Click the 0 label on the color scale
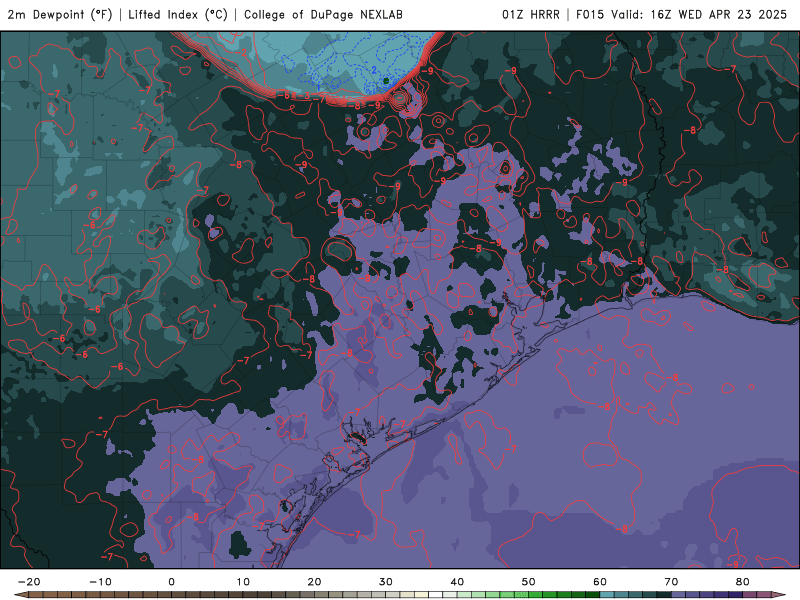This screenshot has height=600, width=800. pyautogui.click(x=171, y=582)
